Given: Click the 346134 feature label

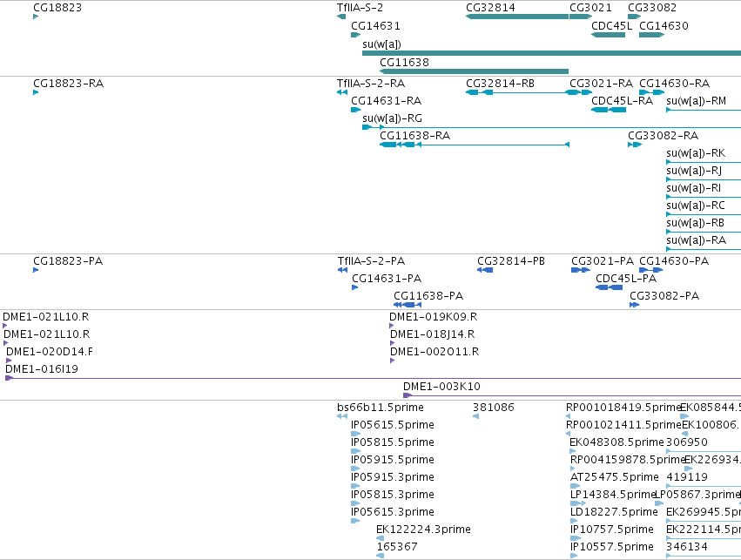Looking at the screenshot, I should coord(687,547).
